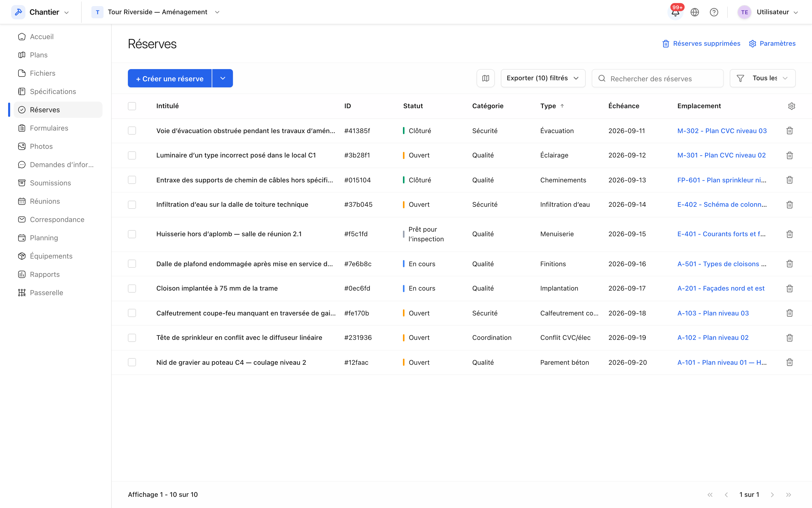The width and height of the screenshot is (812, 508).
Task: Remove the Huisserie hors d'aplomb reserve
Action: 789,234
